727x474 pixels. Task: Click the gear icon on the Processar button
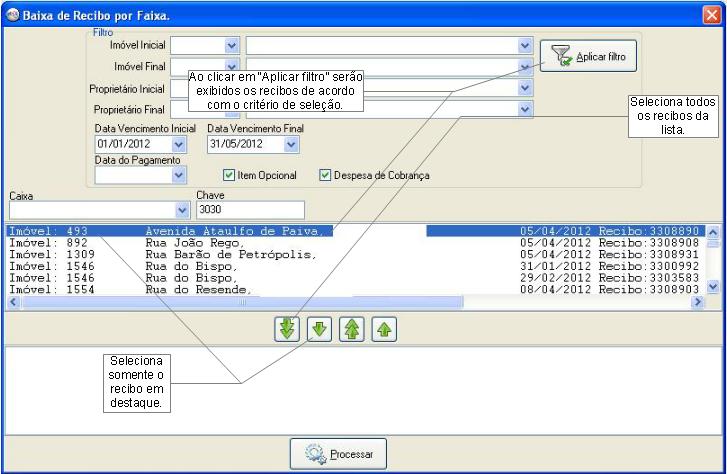click(315, 454)
